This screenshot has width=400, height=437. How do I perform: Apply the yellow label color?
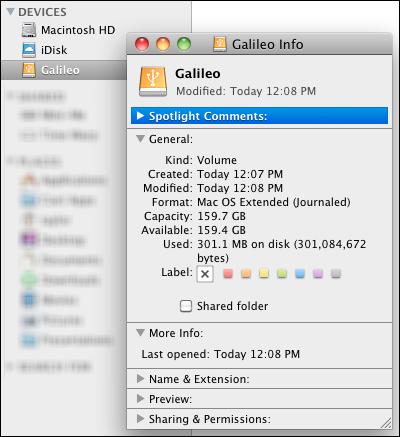click(x=264, y=274)
